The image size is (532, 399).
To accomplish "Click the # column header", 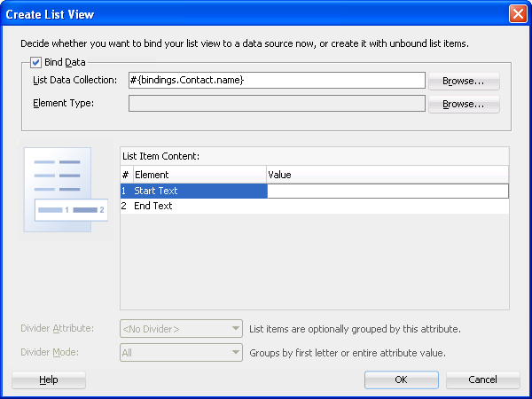I will coord(127,175).
